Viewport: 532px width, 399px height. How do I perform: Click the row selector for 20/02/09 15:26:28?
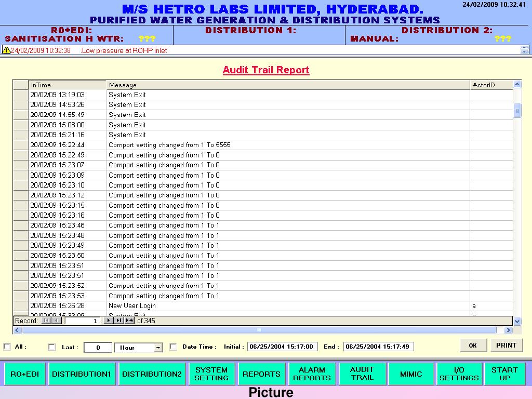21,305
